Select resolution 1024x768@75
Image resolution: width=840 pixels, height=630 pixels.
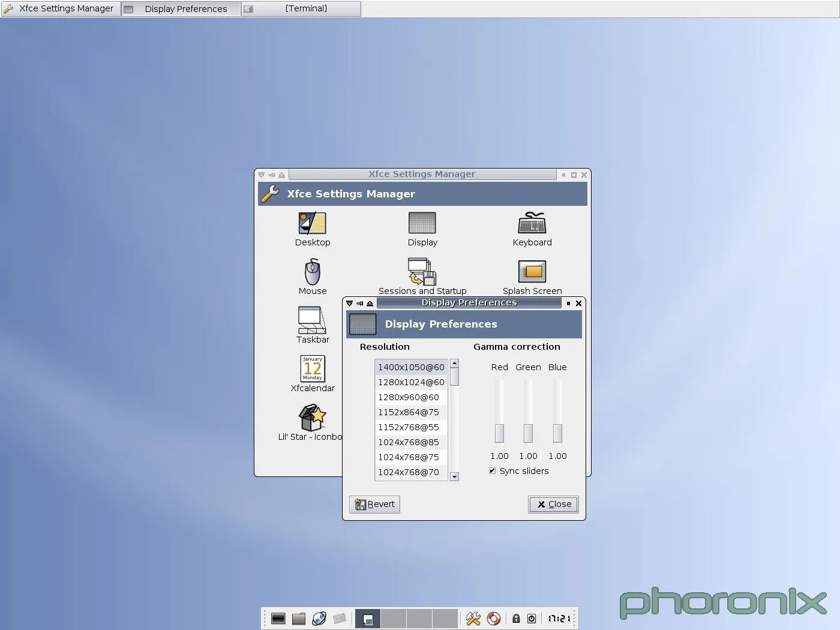point(411,457)
